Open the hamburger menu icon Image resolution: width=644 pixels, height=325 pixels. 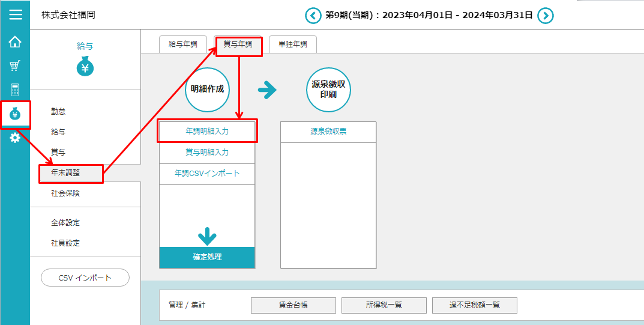pyautogui.click(x=15, y=14)
